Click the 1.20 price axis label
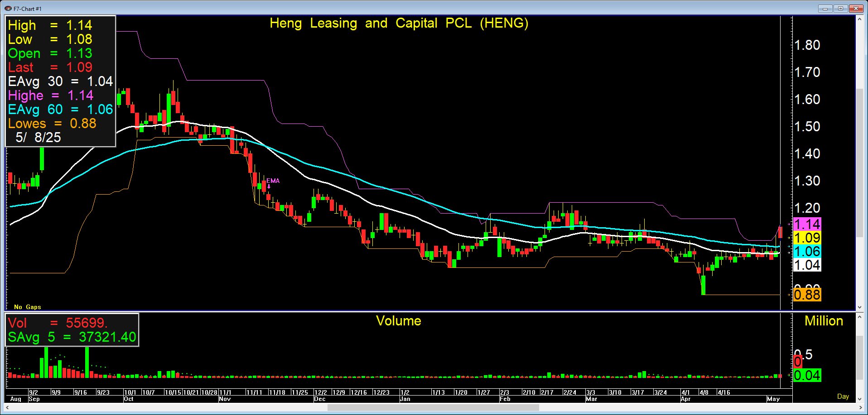 pos(807,208)
